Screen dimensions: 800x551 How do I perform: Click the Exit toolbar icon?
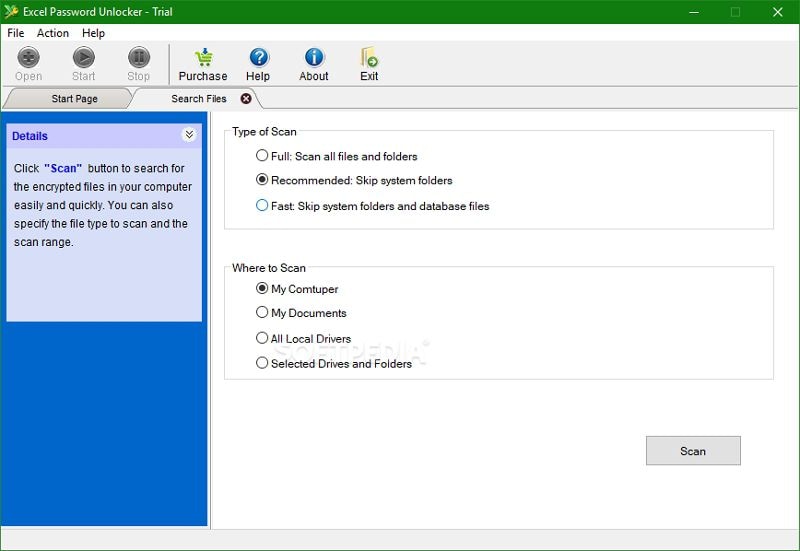coord(369,57)
